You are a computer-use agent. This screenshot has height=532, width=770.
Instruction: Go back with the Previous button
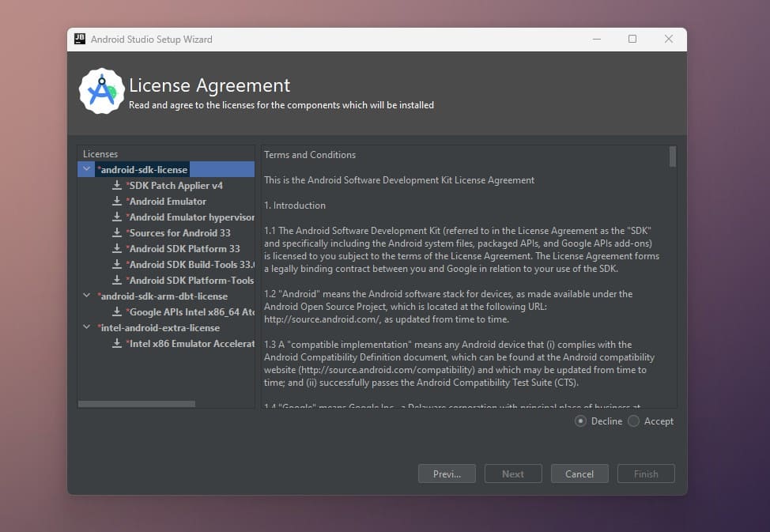point(447,474)
